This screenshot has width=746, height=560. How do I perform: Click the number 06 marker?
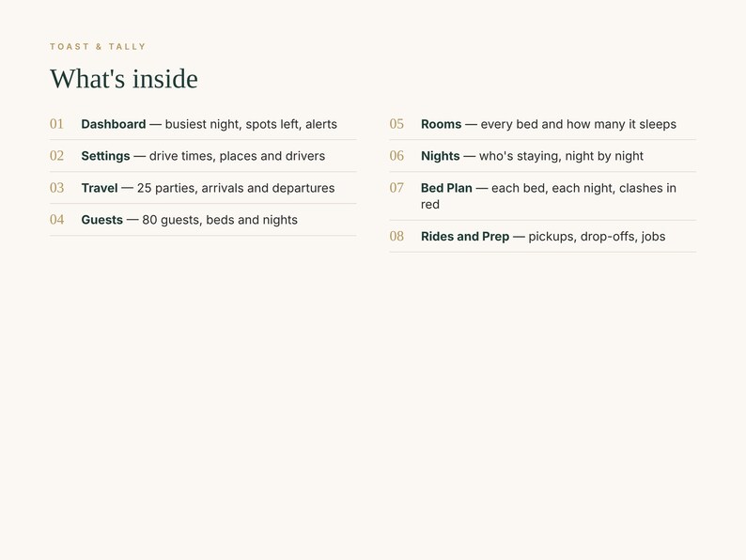point(396,156)
